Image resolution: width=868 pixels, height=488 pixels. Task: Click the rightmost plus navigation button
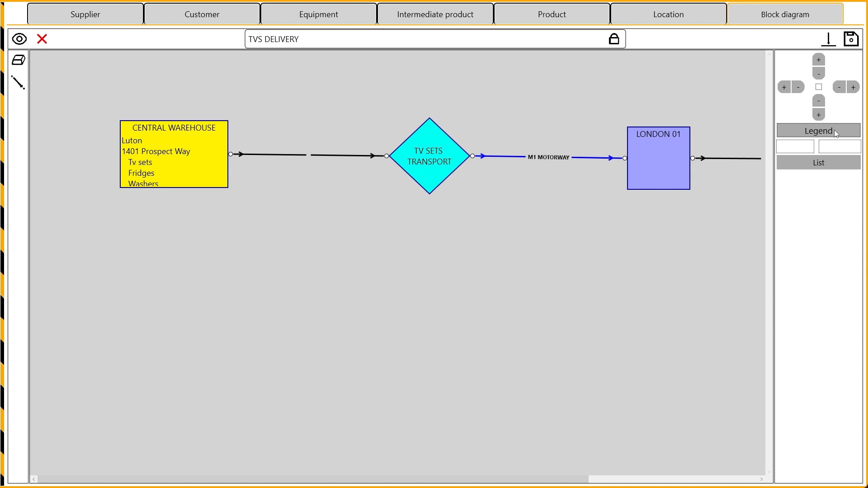pos(853,87)
